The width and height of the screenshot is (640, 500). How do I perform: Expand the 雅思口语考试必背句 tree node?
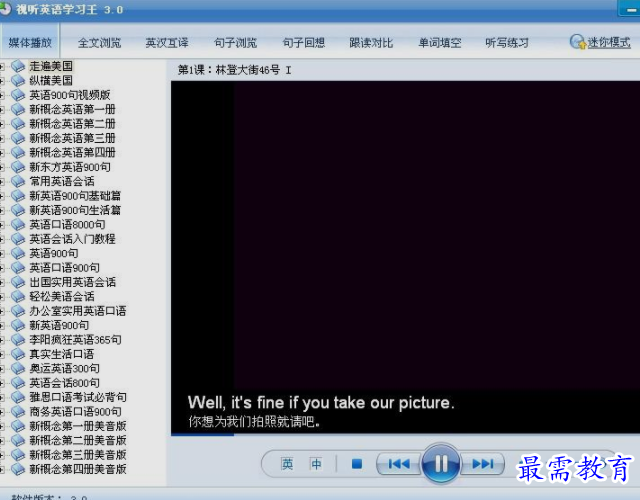pos(2,397)
